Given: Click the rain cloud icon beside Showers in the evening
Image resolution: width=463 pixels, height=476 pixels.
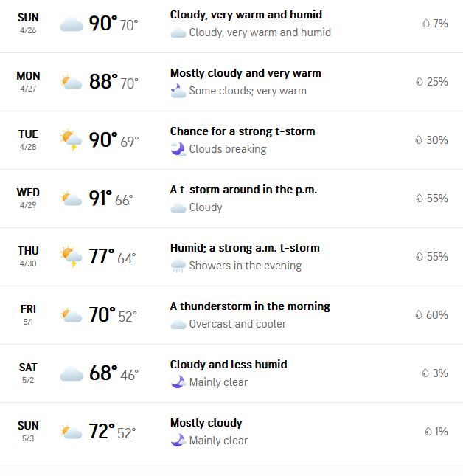Looking at the screenshot, I should (x=178, y=266).
